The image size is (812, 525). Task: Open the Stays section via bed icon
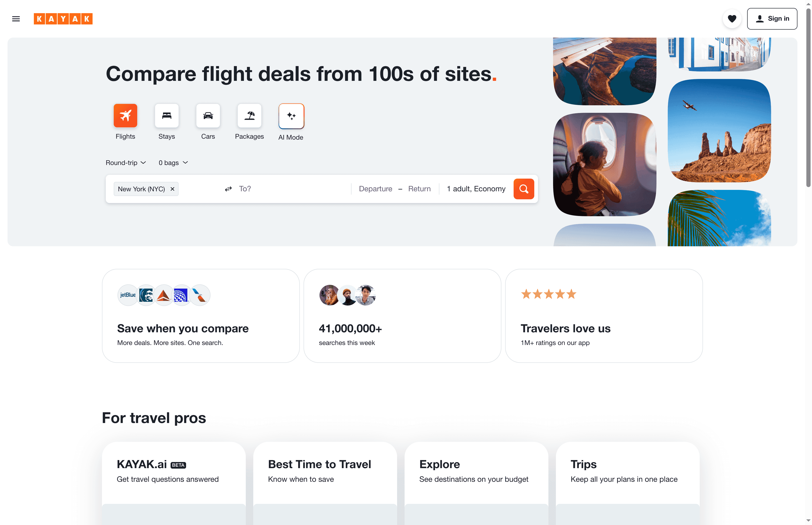tap(167, 116)
